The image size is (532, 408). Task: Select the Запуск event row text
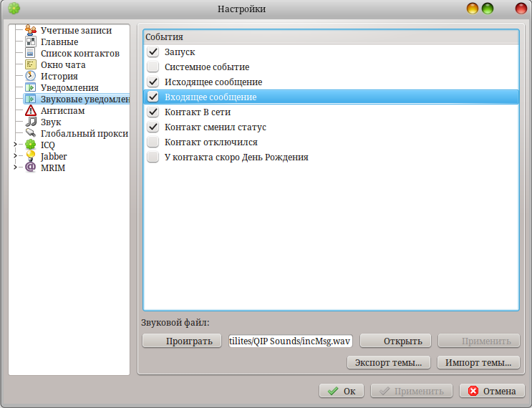pyautogui.click(x=180, y=52)
